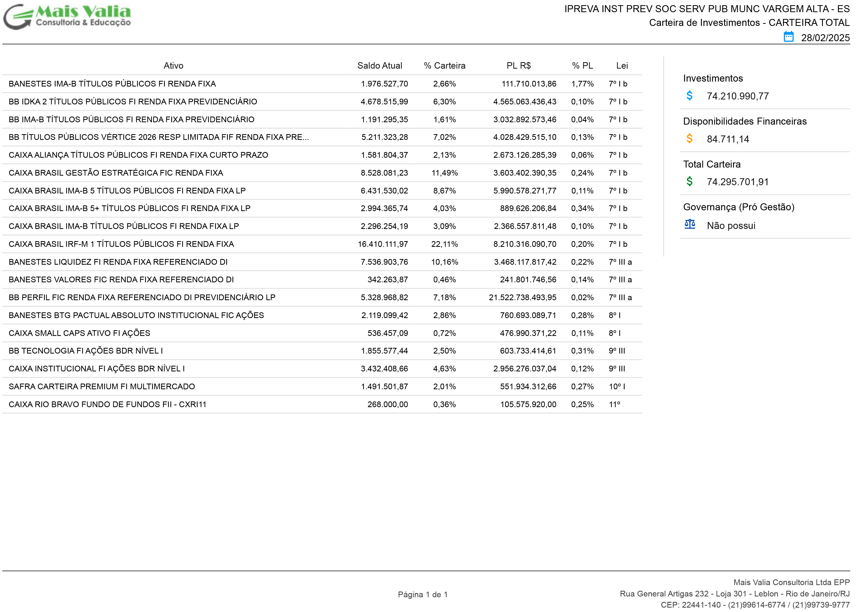This screenshot has height=612, width=868.
Task: Click the Investimentos label
Action: pos(713,78)
